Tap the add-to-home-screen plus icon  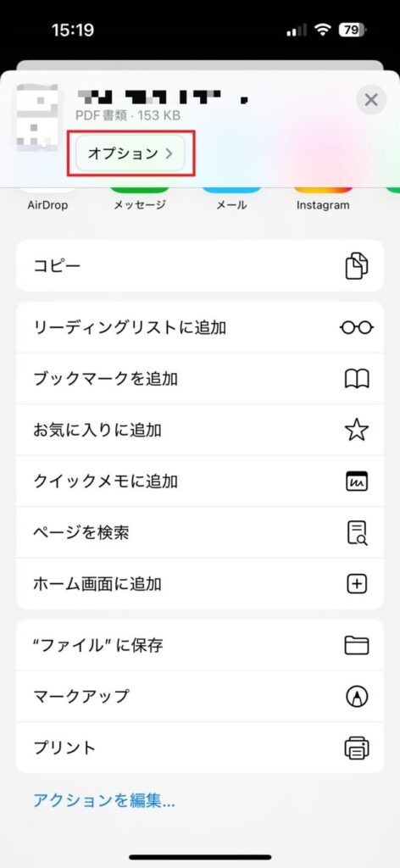click(356, 583)
